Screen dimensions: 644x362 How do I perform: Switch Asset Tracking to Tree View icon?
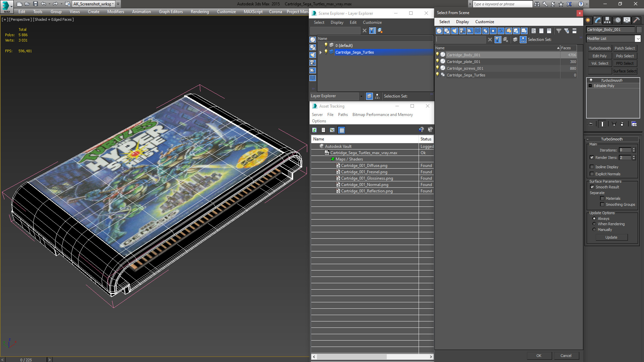332,130
